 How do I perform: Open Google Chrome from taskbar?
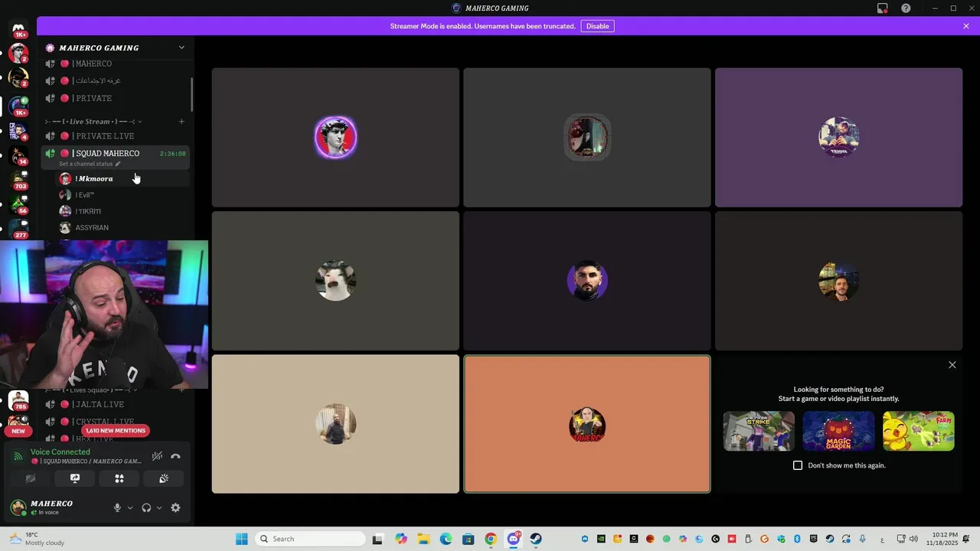491,539
